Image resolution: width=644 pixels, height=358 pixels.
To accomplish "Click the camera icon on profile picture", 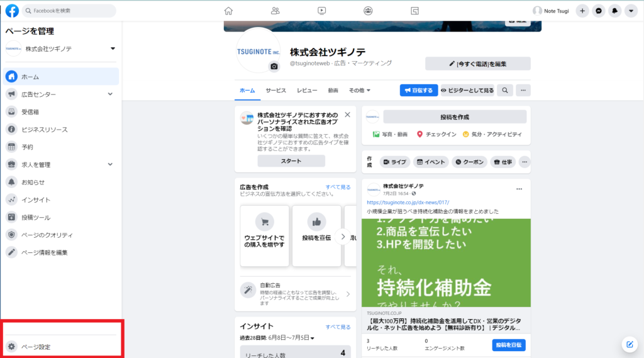I will point(274,66).
